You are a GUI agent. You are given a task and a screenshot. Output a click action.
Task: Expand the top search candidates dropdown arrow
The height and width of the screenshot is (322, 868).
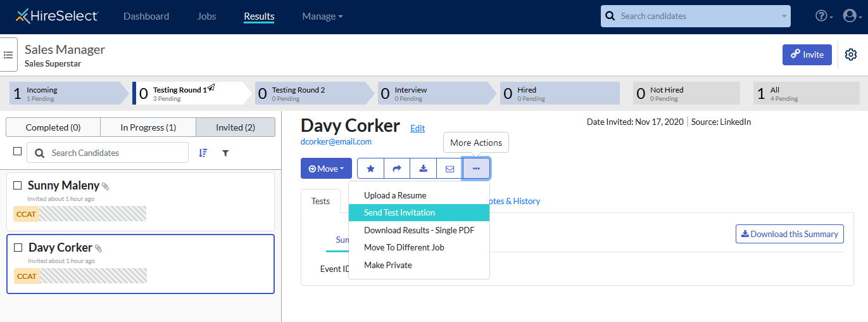[x=784, y=16]
